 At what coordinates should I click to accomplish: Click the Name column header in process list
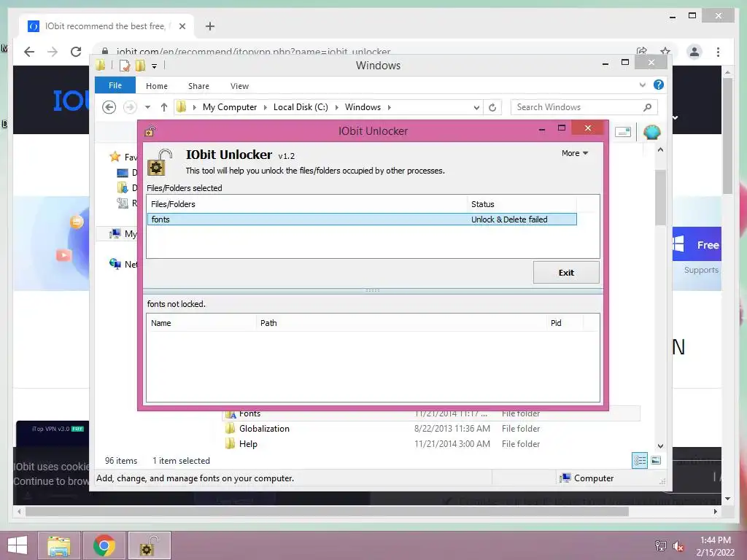coord(201,323)
